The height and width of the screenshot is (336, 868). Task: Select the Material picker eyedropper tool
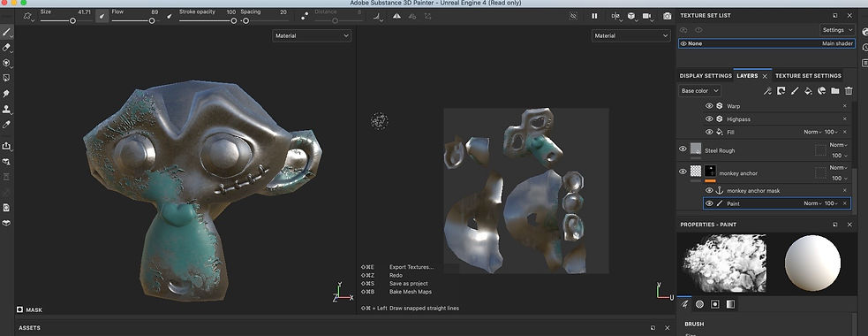click(x=7, y=125)
